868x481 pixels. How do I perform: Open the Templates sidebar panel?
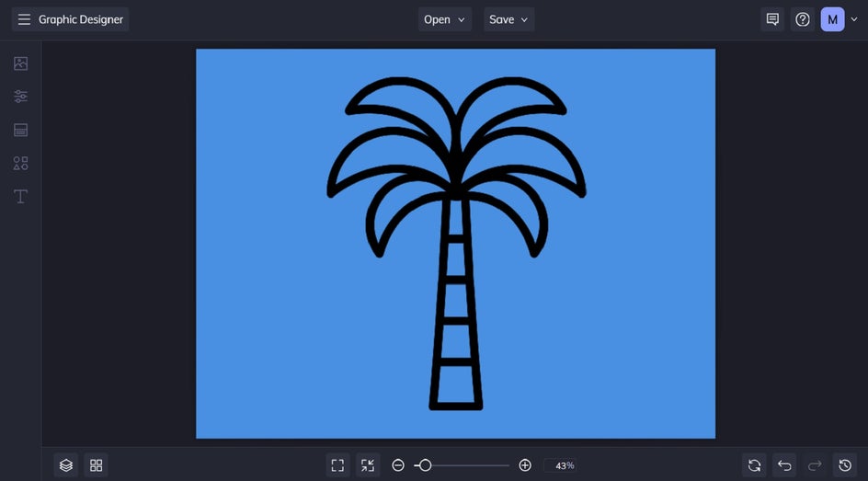(20, 130)
